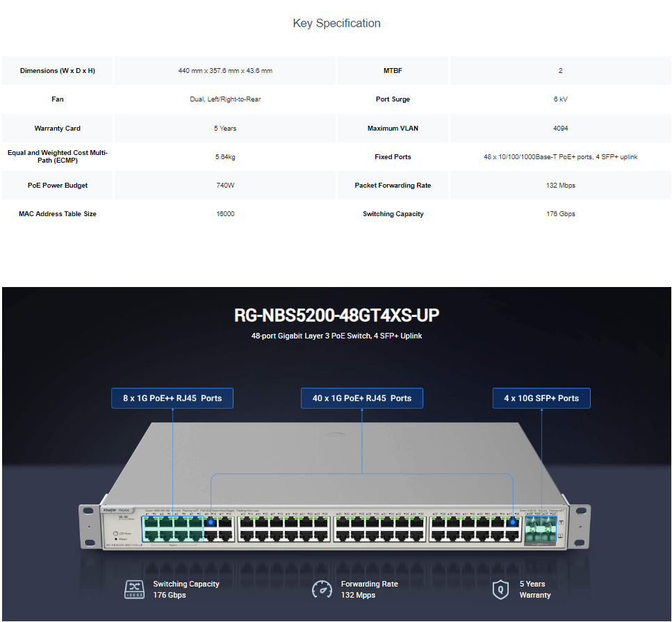Click the '5 Years Warranty' banner text
The image size is (672, 622).
535,589
